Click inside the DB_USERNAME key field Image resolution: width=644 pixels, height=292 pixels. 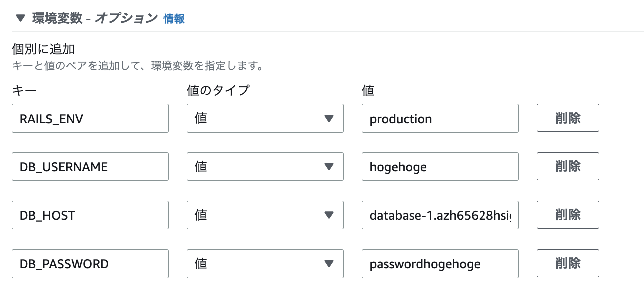tap(90, 166)
